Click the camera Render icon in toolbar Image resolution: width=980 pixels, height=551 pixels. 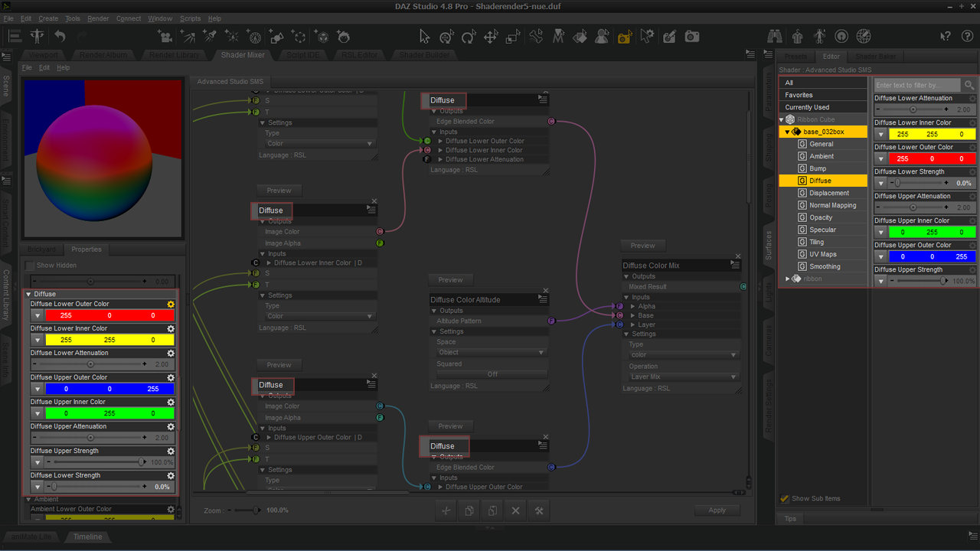(692, 36)
